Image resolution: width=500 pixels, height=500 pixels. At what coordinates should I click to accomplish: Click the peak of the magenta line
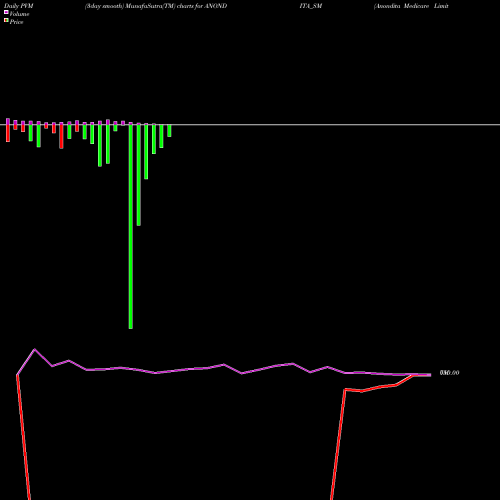point(35,349)
